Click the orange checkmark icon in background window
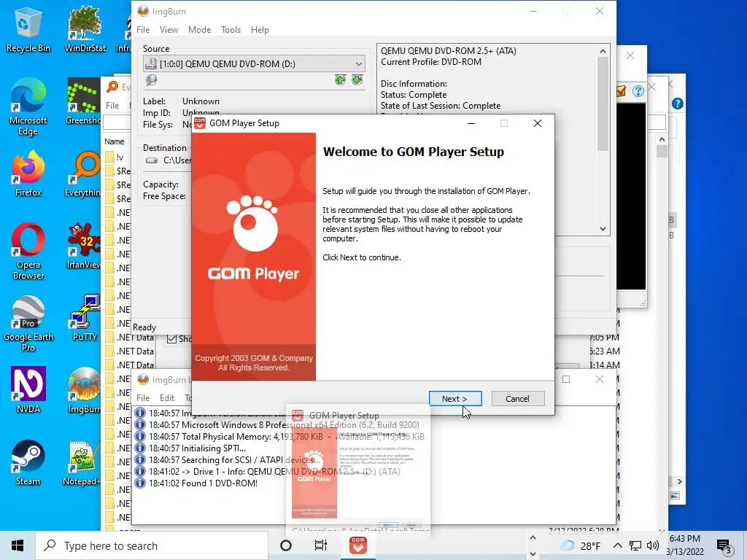The height and width of the screenshot is (560, 747). pos(622,91)
